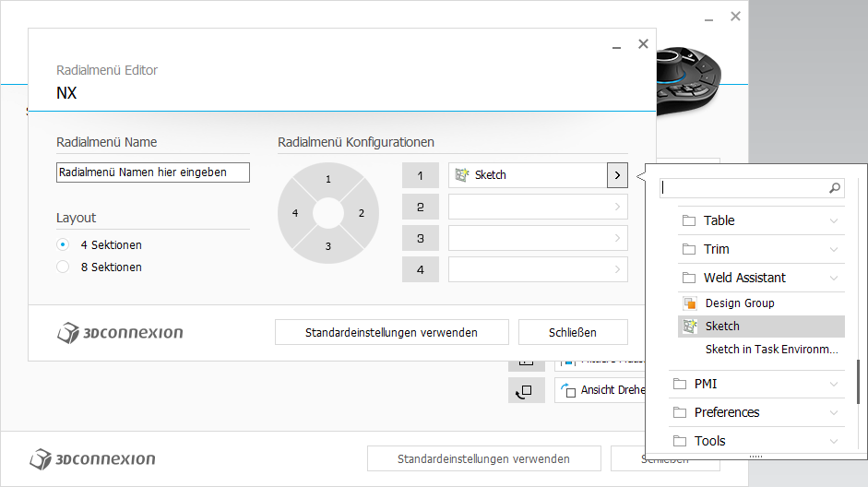Click section 2 of the radial menu preview

point(362,213)
